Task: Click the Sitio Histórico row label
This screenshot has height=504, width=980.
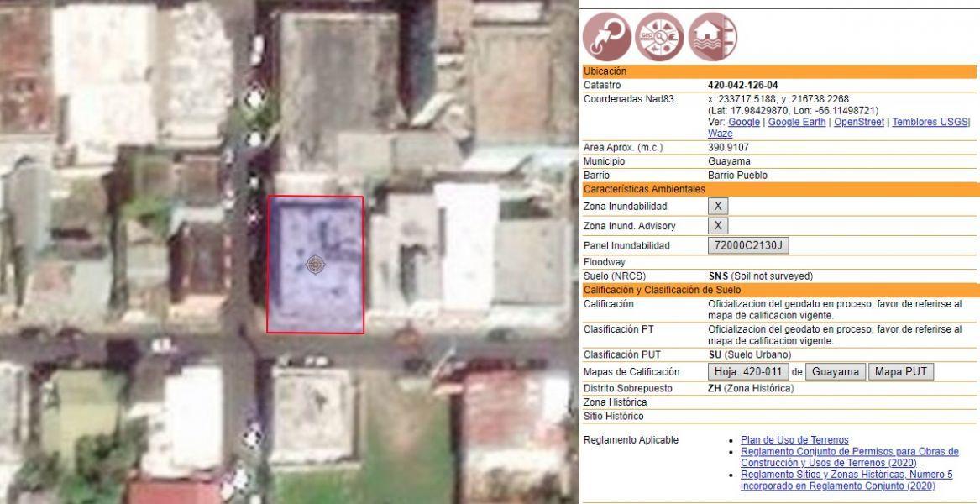Action: point(613,416)
